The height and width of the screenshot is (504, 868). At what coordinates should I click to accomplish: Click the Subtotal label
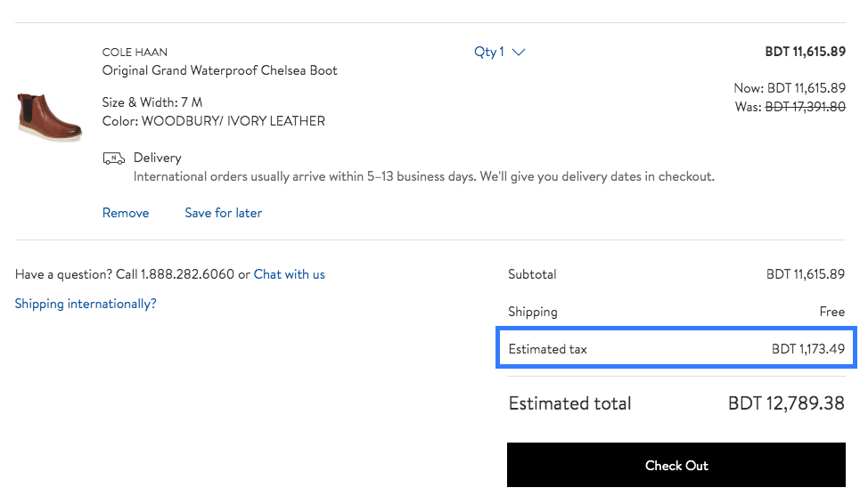click(x=532, y=274)
